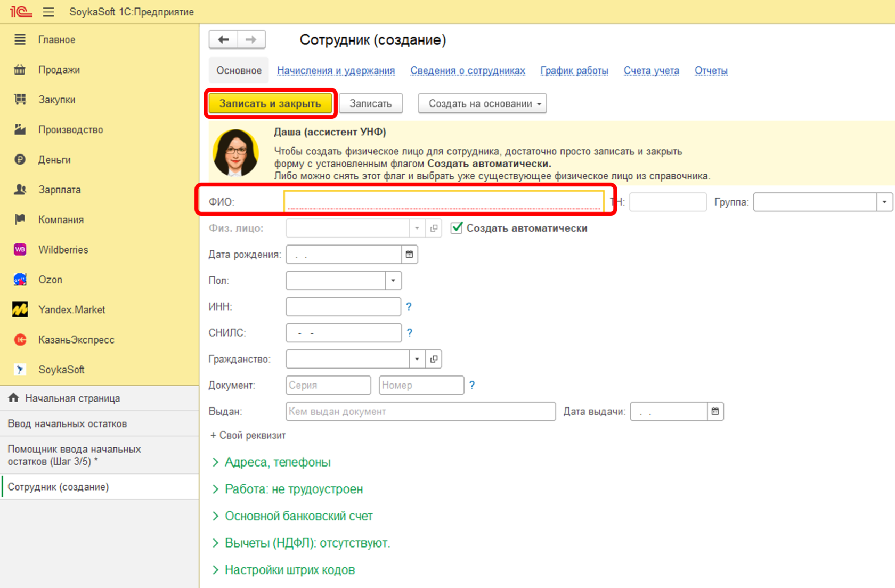Show the help hint for ИНН
This screenshot has width=895, height=588.
409,307
